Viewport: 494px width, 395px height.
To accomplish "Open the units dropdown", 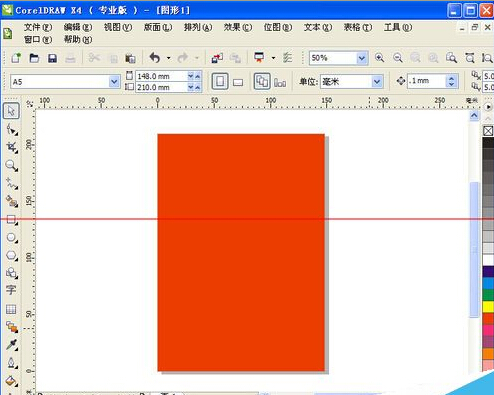I will [x=377, y=82].
